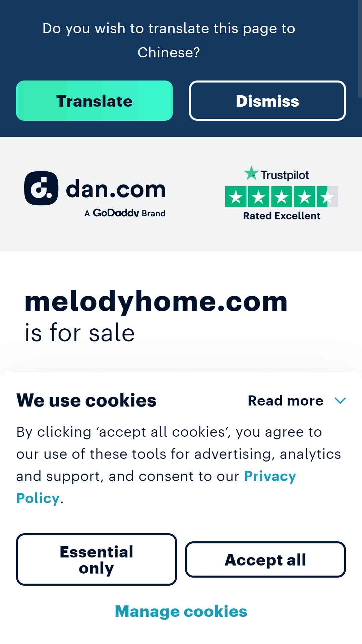Expand the Read more chevron arrow
The height and width of the screenshot is (644, 362).
tap(340, 400)
